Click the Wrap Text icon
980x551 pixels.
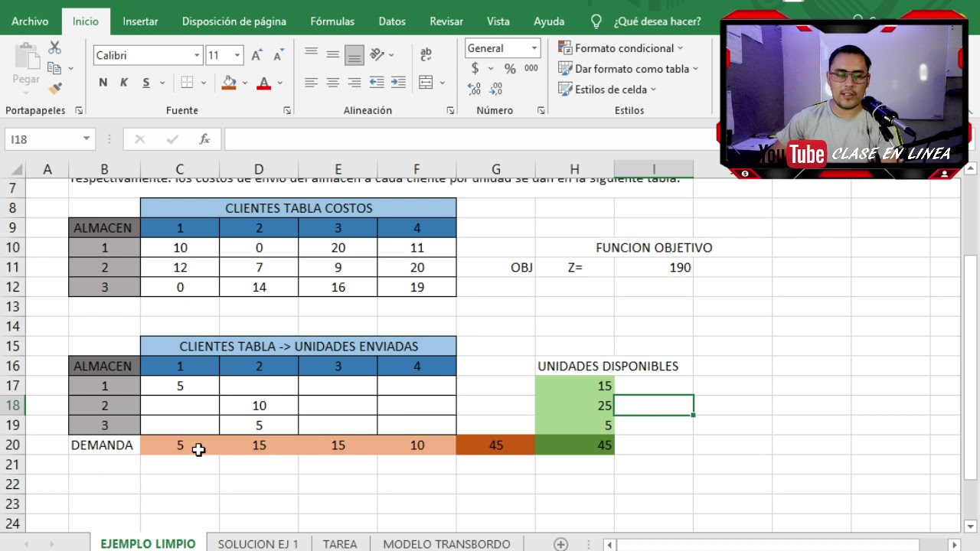tap(426, 55)
